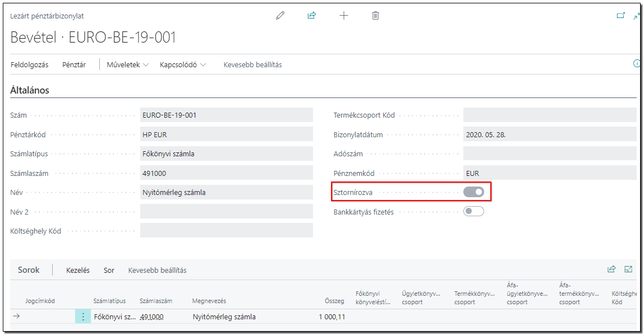Click the Nyitómérleg számla cell in row

(224, 317)
